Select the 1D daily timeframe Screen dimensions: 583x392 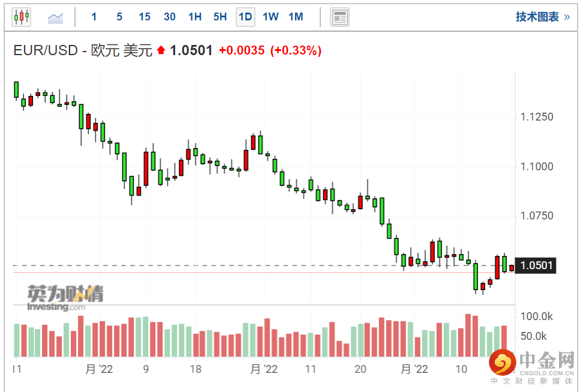pos(245,17)
